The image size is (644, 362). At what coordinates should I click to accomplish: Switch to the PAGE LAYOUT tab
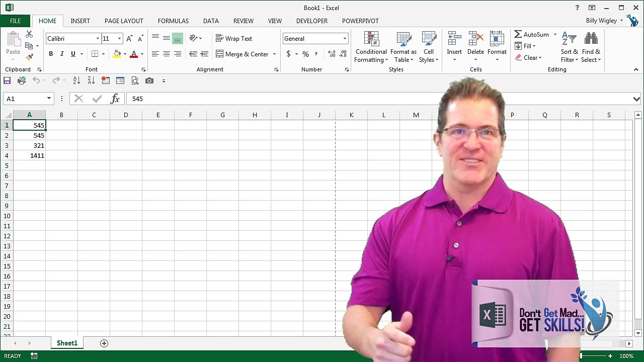click(124, 21)
